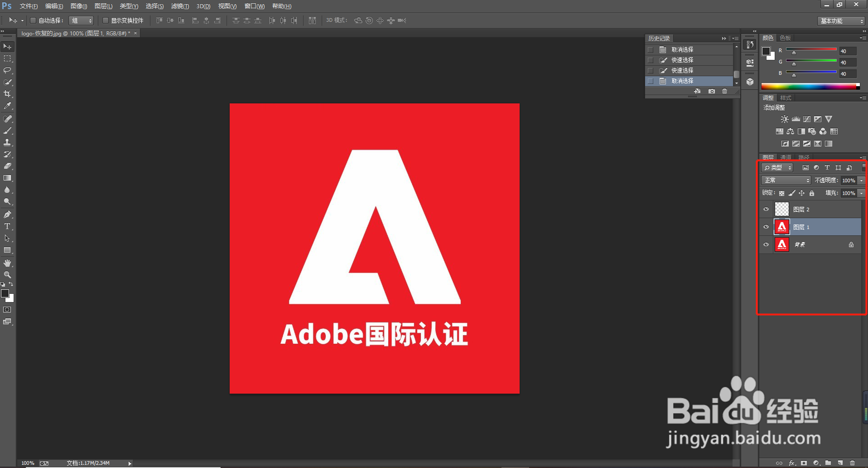Add a Color Balance adjustment
The height and width of the screenshot is (468, 868).
click(x=791, y=132)
